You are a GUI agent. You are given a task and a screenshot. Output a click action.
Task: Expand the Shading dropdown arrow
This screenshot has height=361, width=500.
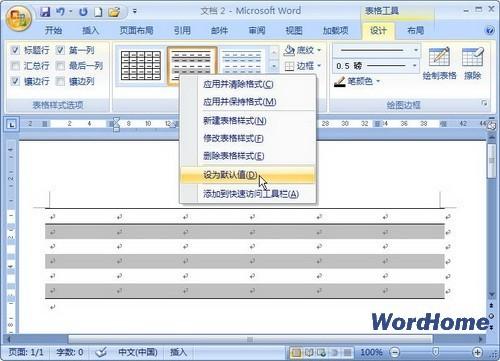pyautogui.click(x=319, y=50)
